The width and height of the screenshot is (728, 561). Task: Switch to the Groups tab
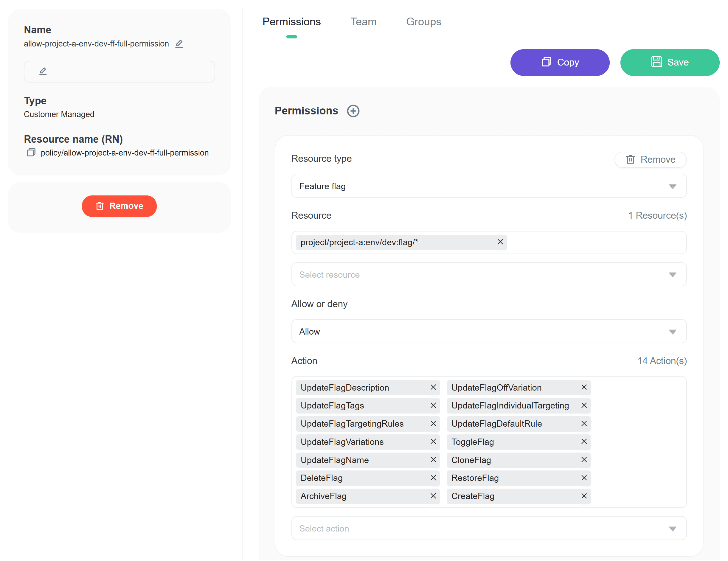[423, 22]
